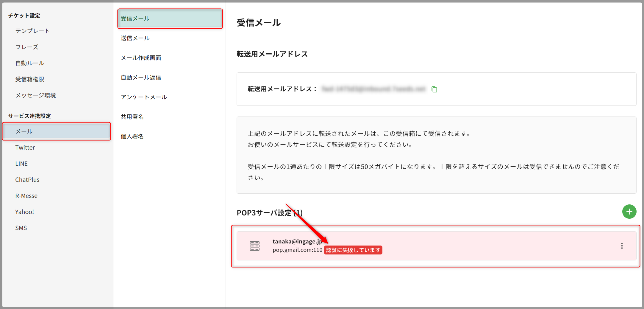Open テンプレート under ticket settings
This screenshot has width=644, height=309.
pos(32,31)
